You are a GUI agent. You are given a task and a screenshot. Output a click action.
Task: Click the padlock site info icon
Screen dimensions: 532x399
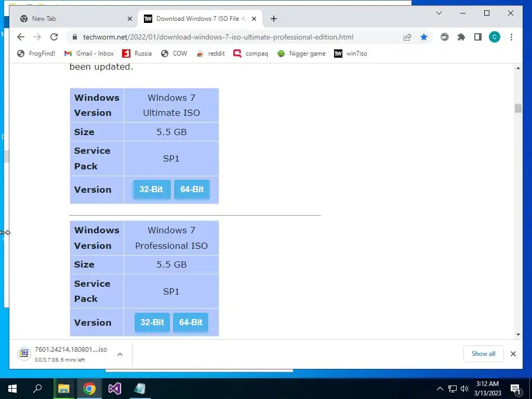point(75,37)
